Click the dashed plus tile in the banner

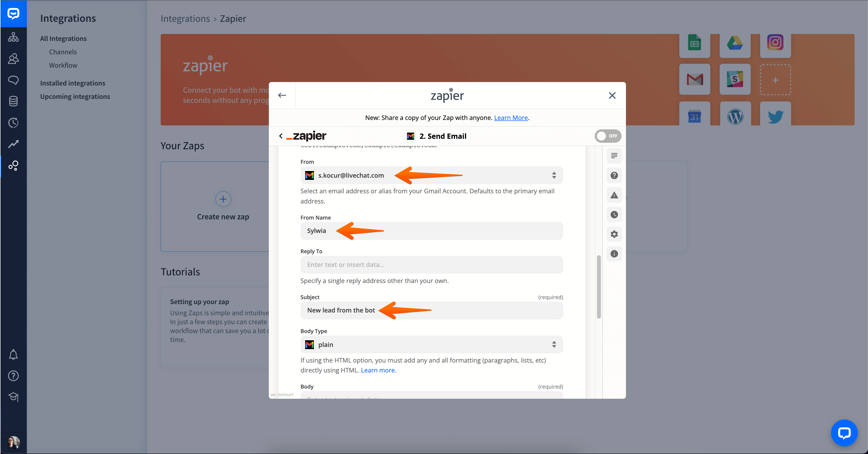pos(775,80)
